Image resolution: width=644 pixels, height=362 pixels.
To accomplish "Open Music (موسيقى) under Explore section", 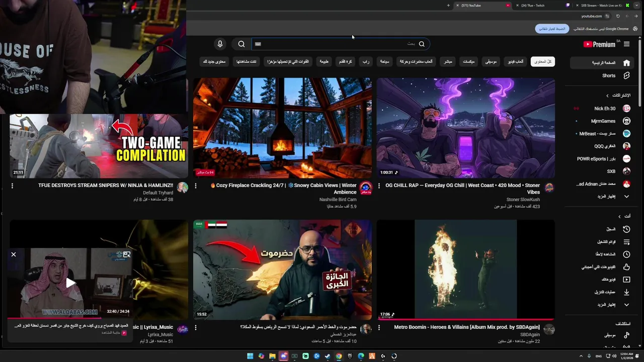I will [602, 335].
